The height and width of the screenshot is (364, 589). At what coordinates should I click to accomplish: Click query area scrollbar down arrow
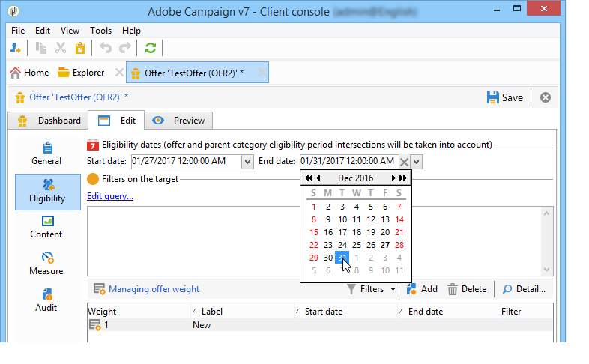(x=546, y=269)
